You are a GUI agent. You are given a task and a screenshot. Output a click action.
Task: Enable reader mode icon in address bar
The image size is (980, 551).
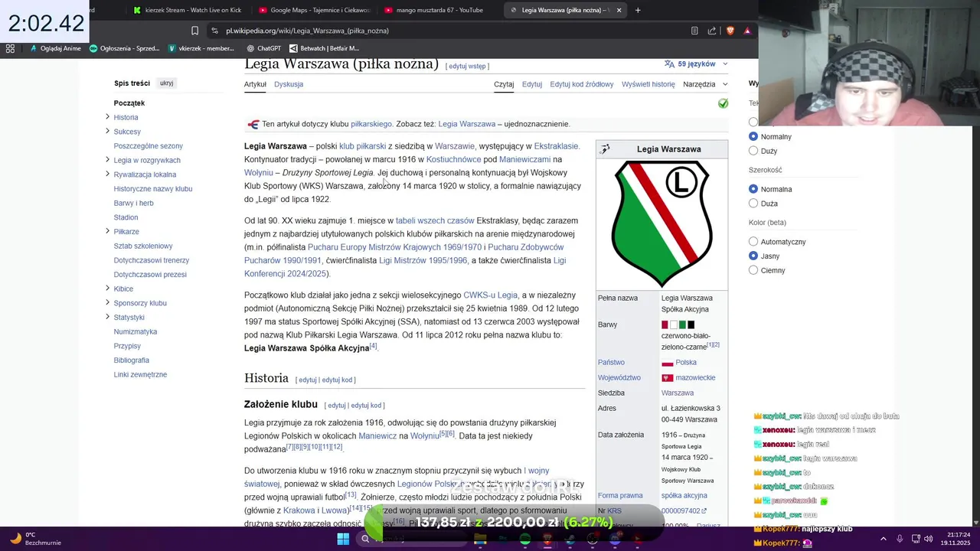pos(694,31)
